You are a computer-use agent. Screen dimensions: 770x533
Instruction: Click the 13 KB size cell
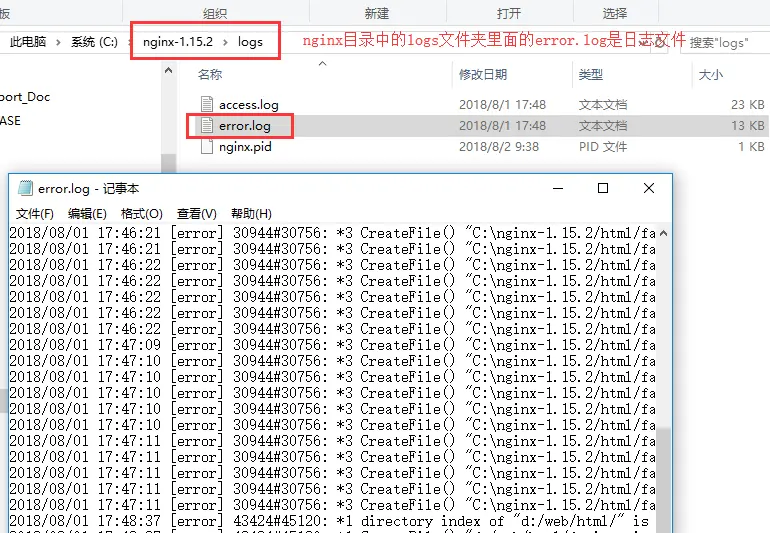(747, 126)
